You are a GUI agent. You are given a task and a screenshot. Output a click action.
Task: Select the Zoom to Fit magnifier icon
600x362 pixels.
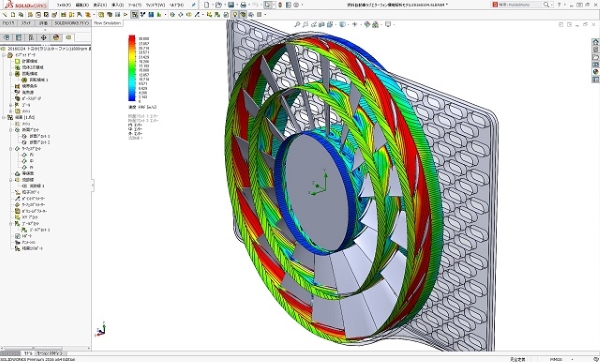tap(297, 24)
